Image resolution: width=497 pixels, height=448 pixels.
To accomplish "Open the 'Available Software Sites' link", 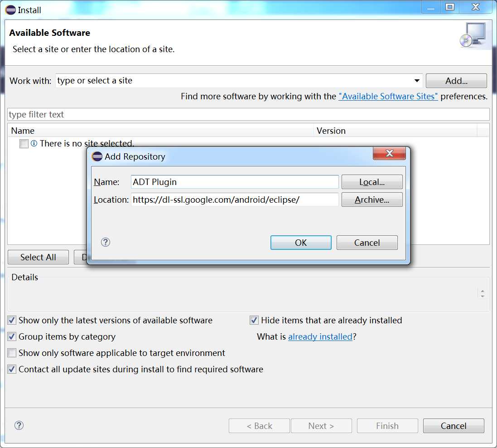I will click(388, 96).
